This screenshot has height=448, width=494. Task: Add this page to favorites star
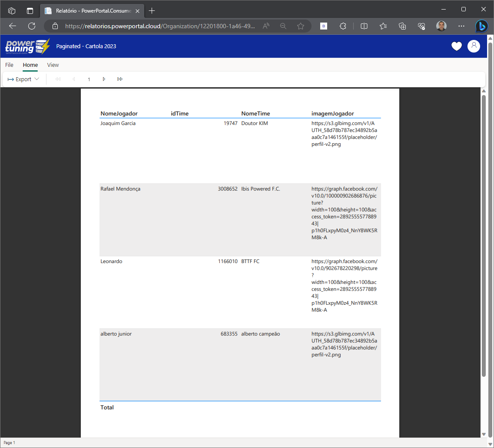coord(300,26)
